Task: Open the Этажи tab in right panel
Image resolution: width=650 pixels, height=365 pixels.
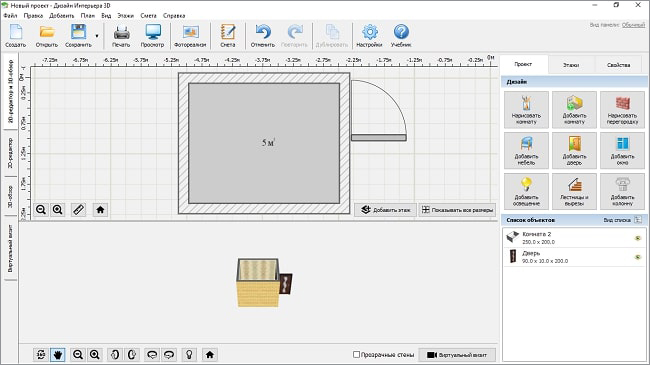Action: [x=571, y=65]
